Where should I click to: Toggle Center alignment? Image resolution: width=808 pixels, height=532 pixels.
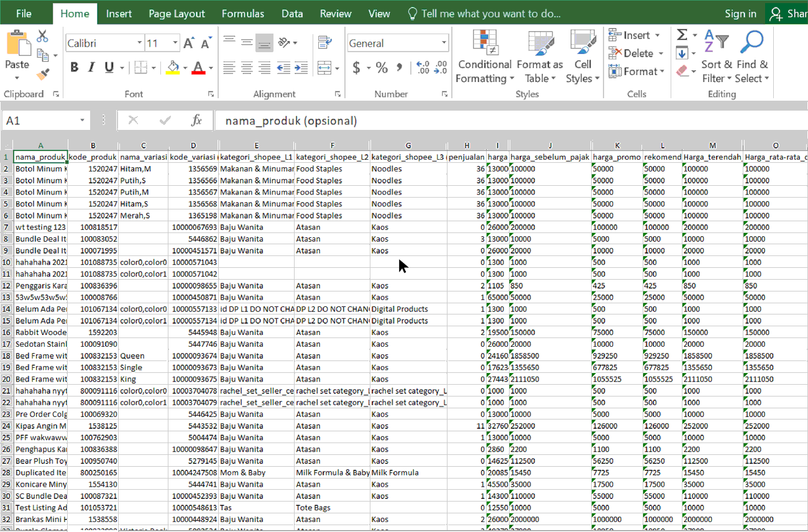point(247,68)
